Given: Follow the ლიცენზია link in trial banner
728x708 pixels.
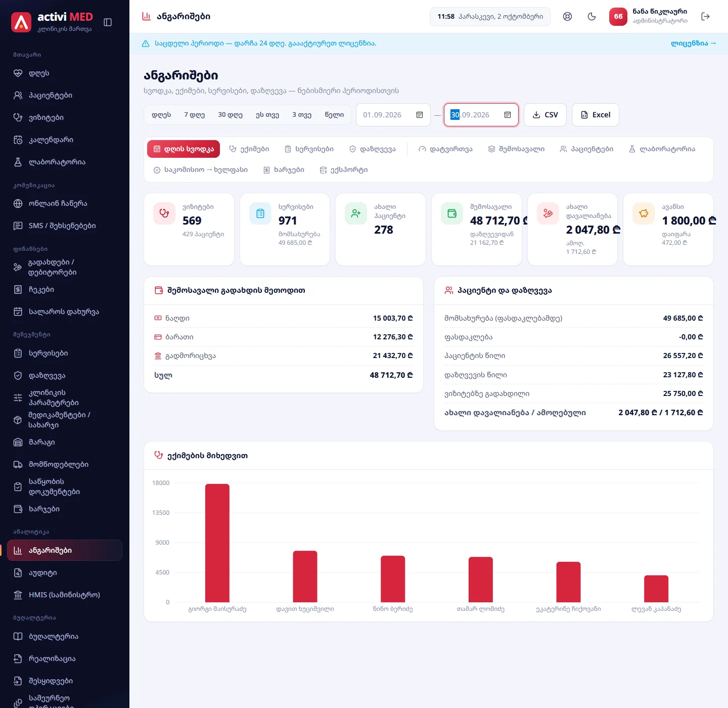Looking at the screenshot, I should click(x=694, y=43).
